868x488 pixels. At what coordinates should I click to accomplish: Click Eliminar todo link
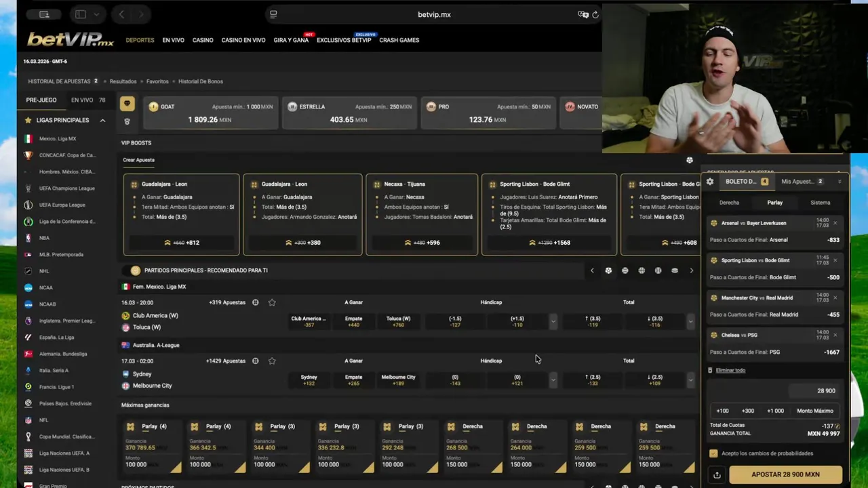tap(730, 370)
